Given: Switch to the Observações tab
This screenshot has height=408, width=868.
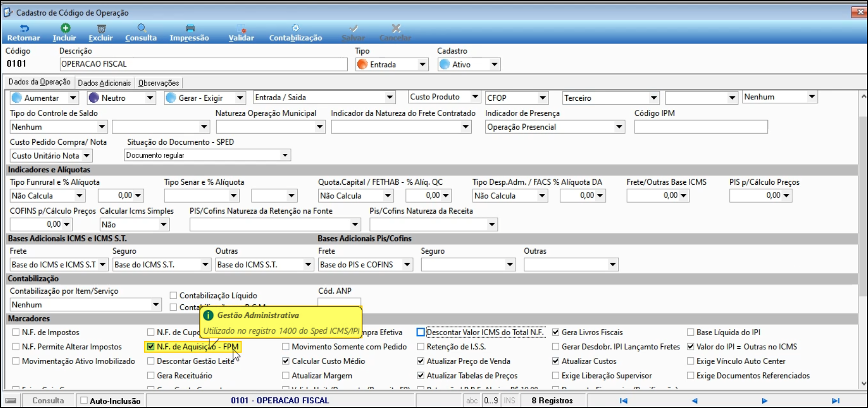Looking at the screenshot, I should tap(158, 83).
